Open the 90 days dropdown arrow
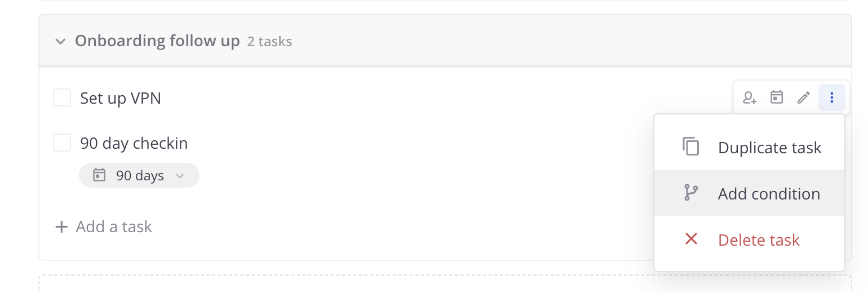 tap(180, 176)
